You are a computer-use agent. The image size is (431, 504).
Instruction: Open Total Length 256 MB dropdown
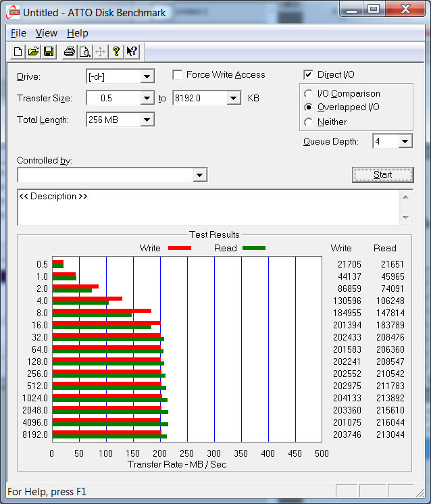[x=147, y=120]
